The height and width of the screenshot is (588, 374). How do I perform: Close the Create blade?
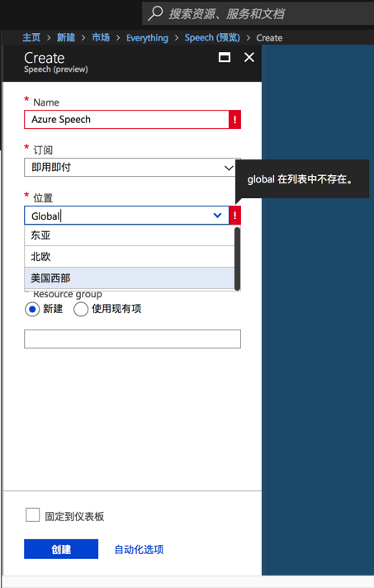(249, 57)
